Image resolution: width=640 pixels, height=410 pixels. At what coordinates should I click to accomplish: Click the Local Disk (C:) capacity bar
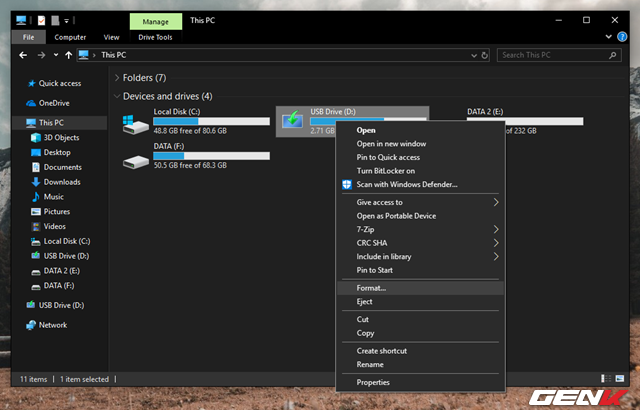(211, 121)
